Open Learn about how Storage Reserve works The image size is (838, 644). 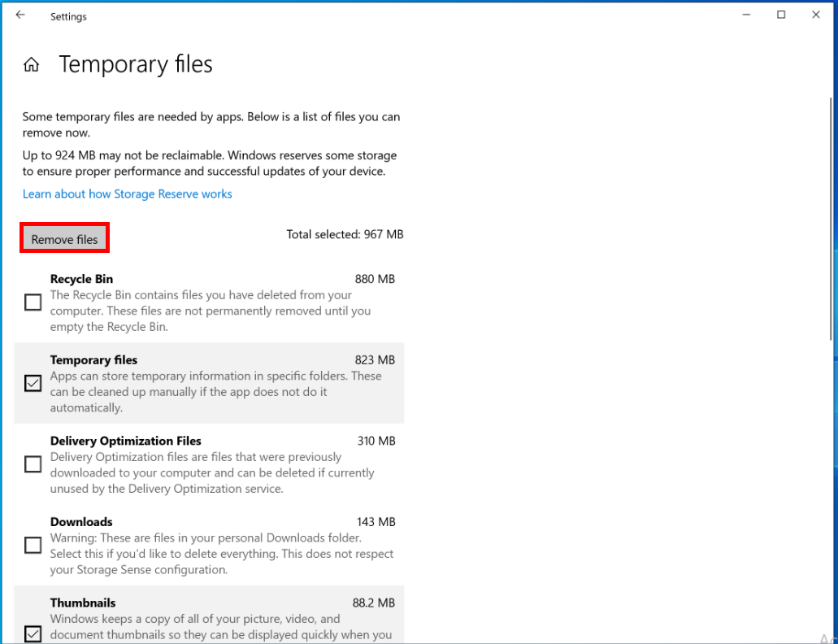point(127,194)
